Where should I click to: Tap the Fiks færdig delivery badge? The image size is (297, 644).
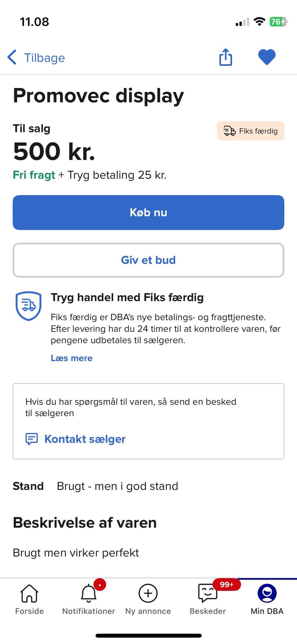click(x=250, y=131)
